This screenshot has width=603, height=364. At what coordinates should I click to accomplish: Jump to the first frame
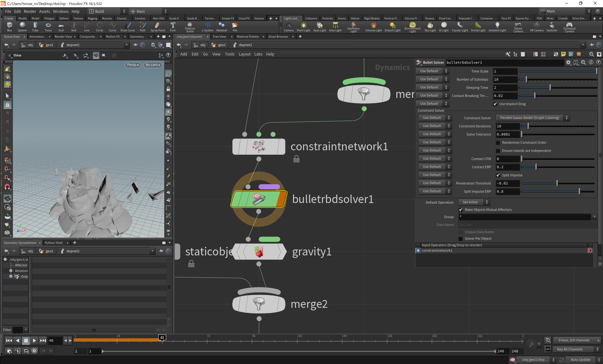9,340
